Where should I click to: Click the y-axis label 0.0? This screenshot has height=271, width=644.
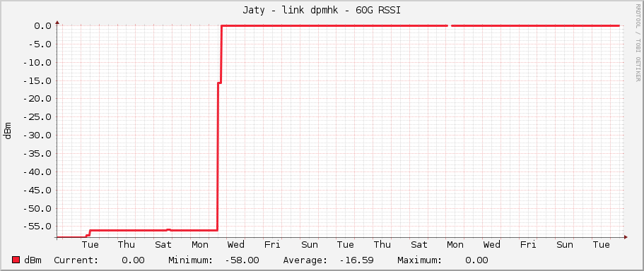coord(42,26)
